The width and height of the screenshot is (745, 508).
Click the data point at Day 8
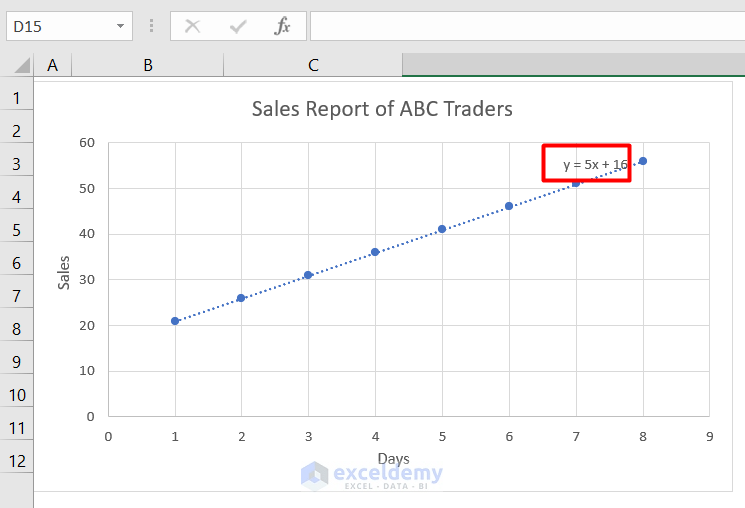[643, 161]
